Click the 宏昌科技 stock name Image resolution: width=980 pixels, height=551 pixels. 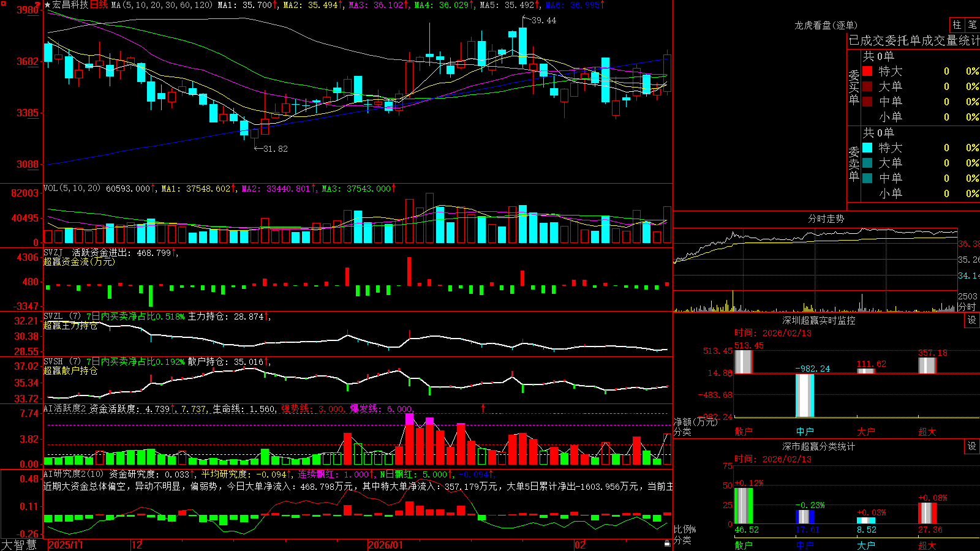point(70,5)
